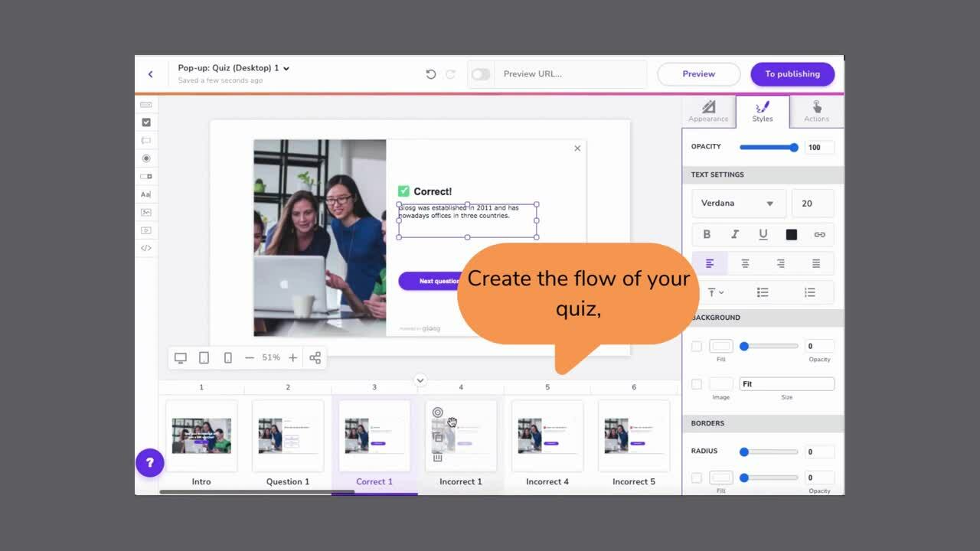
Task: Click the black text color swatch
Action: tap(792, 234)
